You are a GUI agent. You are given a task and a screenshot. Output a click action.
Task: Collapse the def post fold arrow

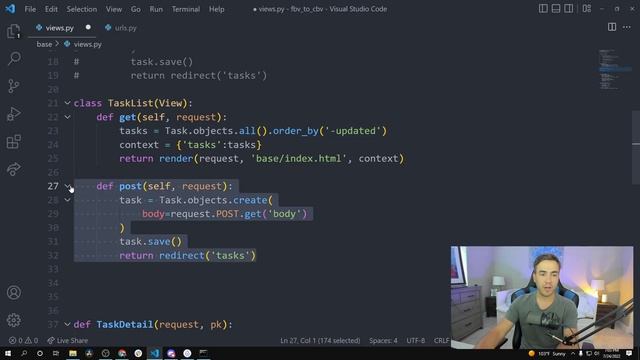pos(67,186)
